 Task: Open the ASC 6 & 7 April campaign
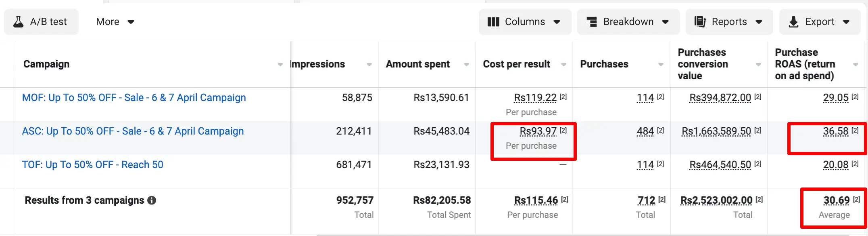(x=133, y=131)
